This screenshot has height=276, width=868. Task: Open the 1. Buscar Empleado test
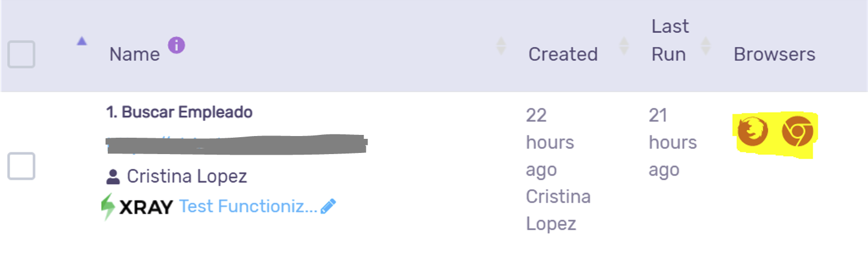(179, 112)
